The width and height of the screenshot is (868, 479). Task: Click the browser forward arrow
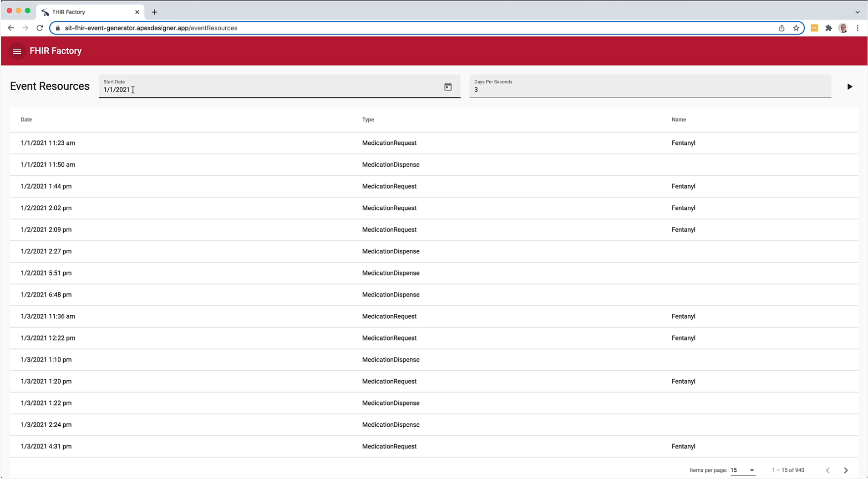[25, 28]
